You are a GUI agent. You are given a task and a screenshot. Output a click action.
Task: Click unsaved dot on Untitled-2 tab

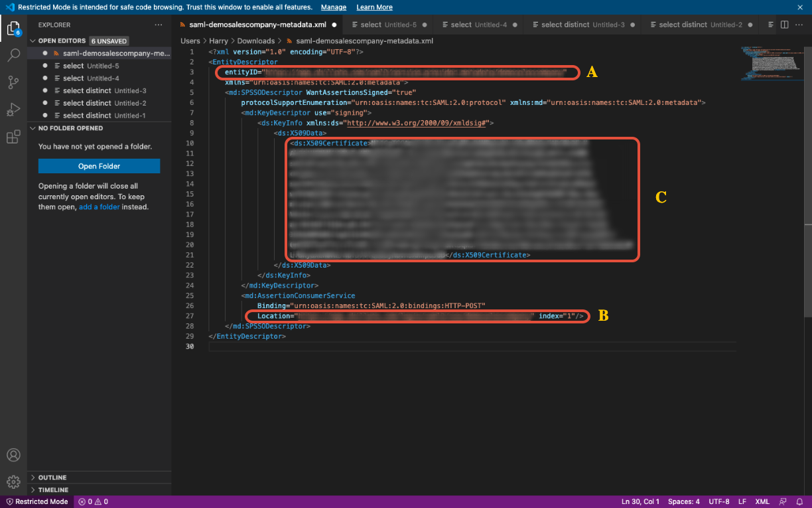click(751, 25)
